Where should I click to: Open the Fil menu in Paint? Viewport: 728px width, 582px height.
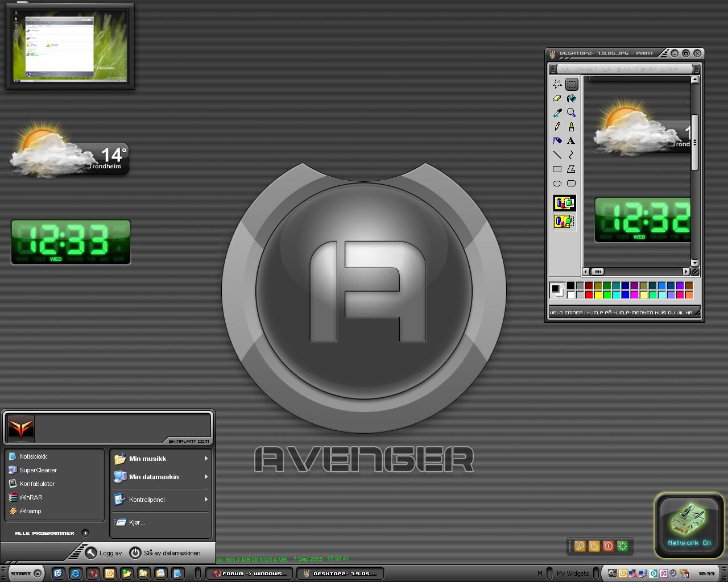point(565,69)
